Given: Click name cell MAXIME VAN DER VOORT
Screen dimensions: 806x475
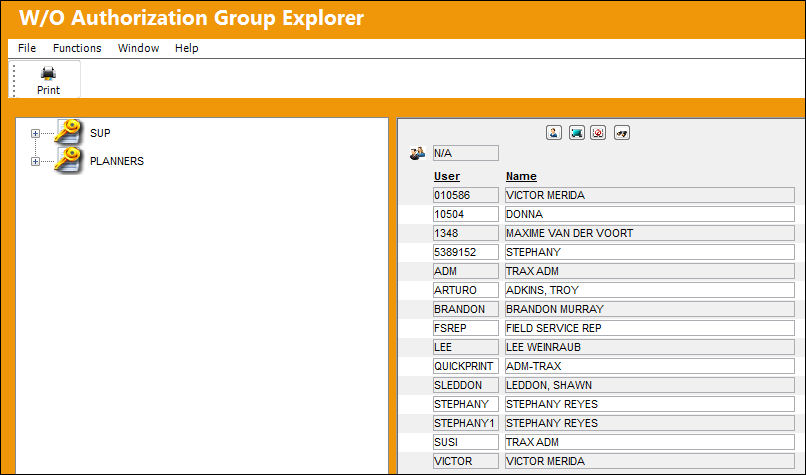Looking at the screenshot, I should pos(650,233).
